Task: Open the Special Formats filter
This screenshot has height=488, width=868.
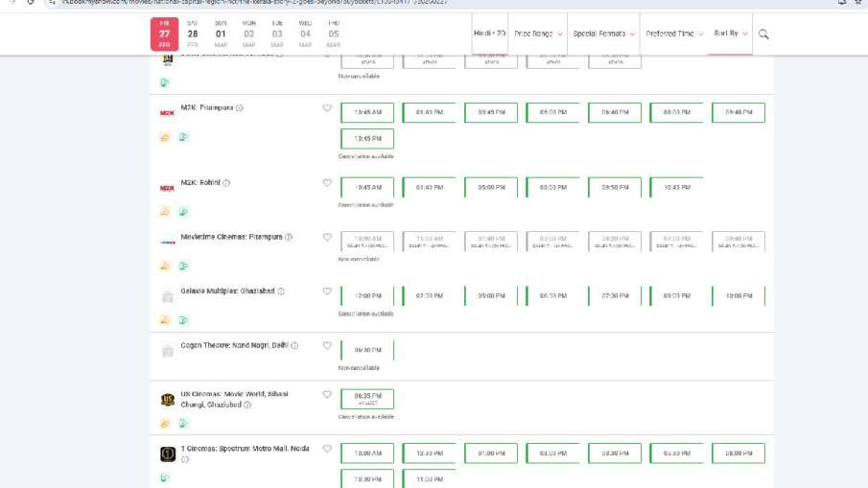Action: (604, 35)
